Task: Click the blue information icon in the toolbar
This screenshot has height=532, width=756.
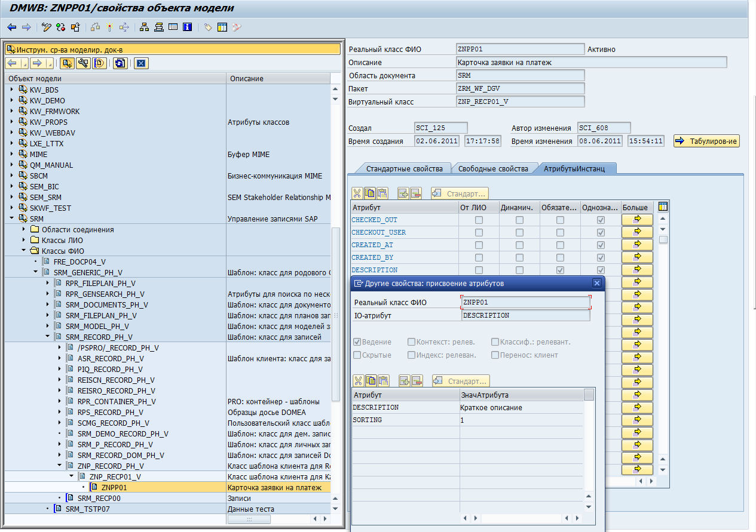Action: point(188,27)
